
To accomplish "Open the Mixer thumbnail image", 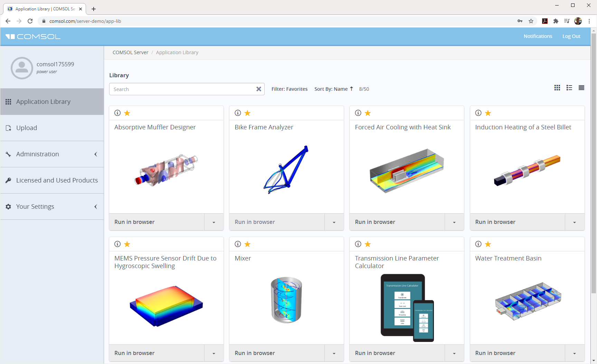I will tap(286, 300).
